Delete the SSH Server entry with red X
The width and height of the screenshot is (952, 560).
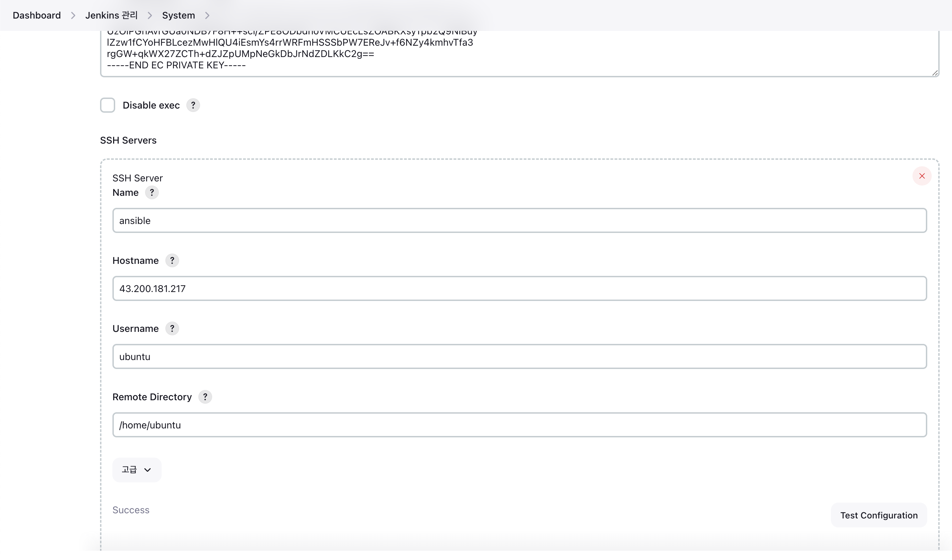[x=922, y=176]
